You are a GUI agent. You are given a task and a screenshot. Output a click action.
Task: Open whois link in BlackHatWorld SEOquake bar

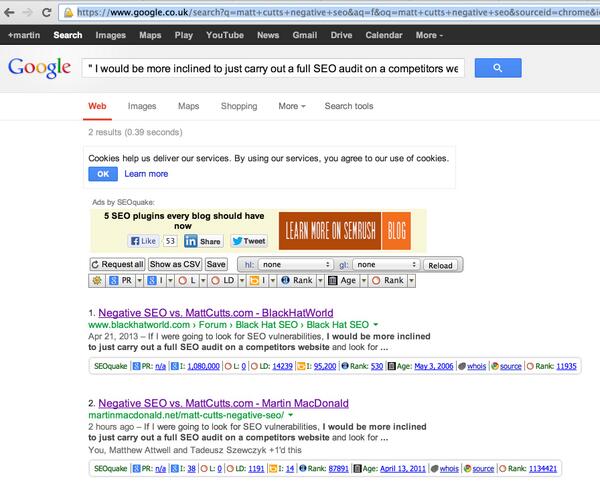coord(476,366)
